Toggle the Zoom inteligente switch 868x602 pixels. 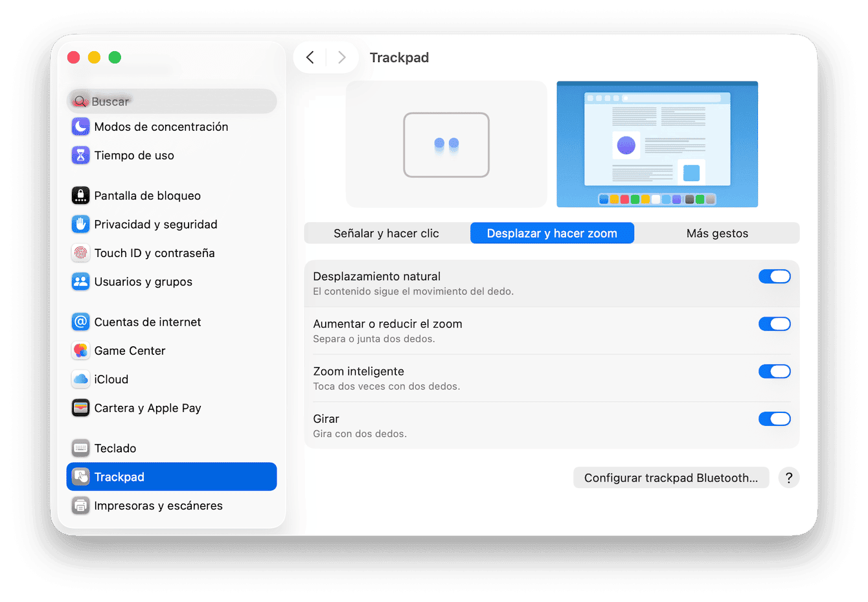[x=775, y=372]
